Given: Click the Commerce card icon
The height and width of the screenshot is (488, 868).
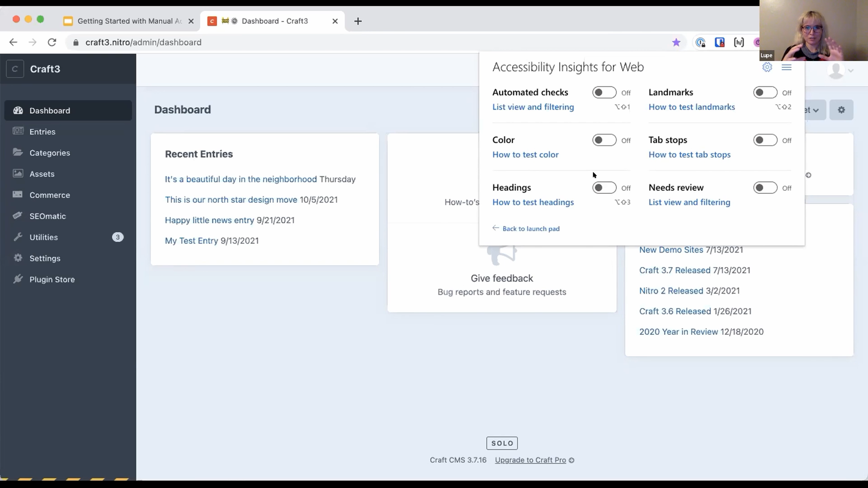Looking at the screenshot, I should 18,195.
